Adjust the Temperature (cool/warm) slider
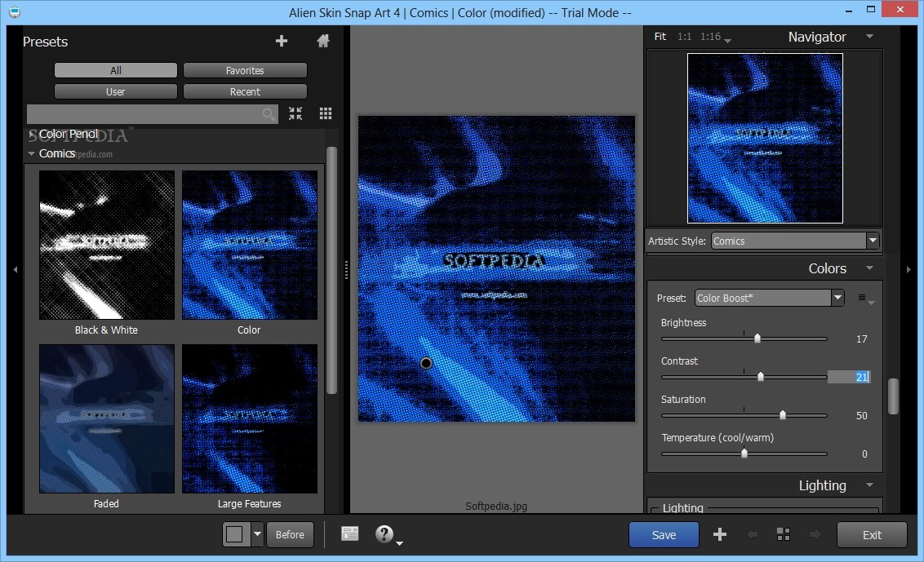 (x=744, y=453)
